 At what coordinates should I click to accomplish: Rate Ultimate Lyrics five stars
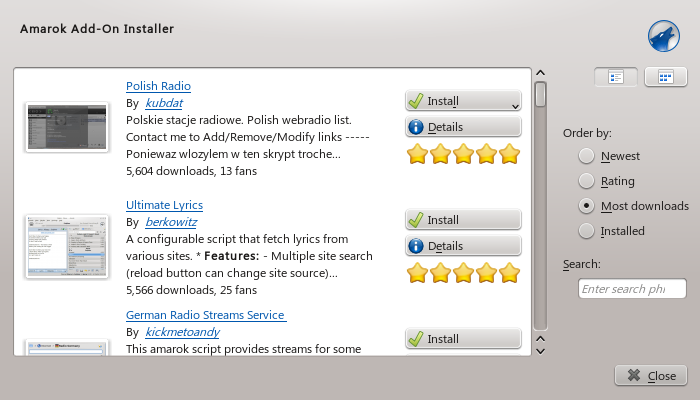coord(509,273)
